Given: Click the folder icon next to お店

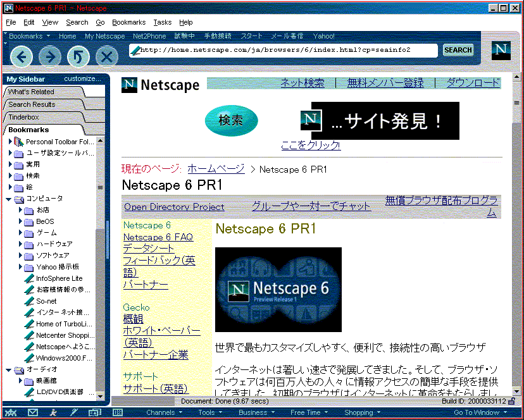Looking at the screenshot, I should [29, 211].
